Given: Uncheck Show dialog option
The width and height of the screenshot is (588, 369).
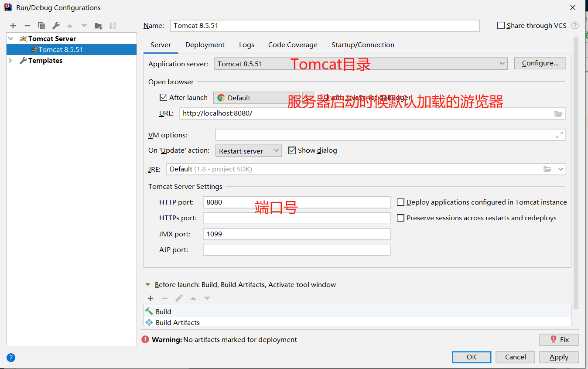Looking at the screenshot, I should coord(292,150).
